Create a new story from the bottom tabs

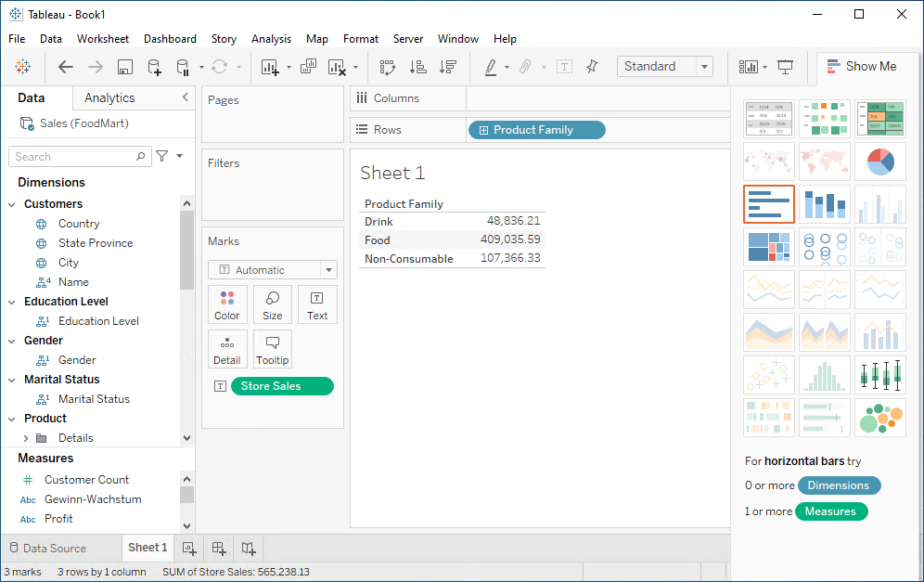249,549
